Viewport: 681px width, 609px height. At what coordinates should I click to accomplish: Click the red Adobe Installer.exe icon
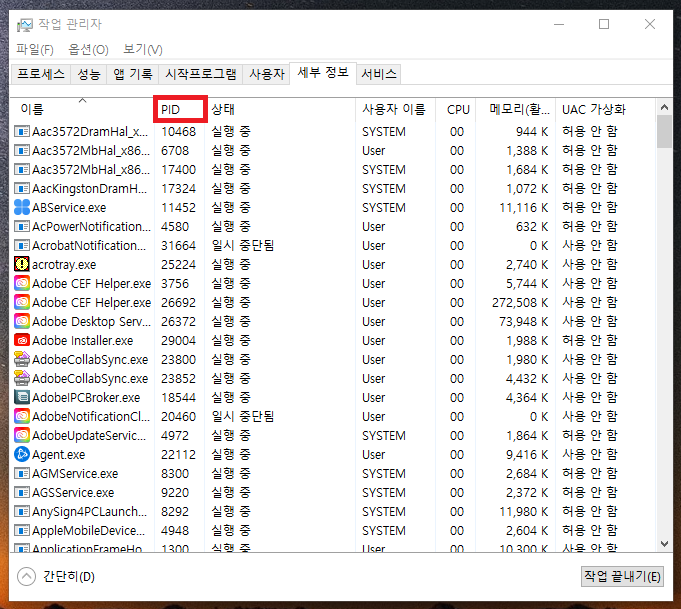coord(22,340)
